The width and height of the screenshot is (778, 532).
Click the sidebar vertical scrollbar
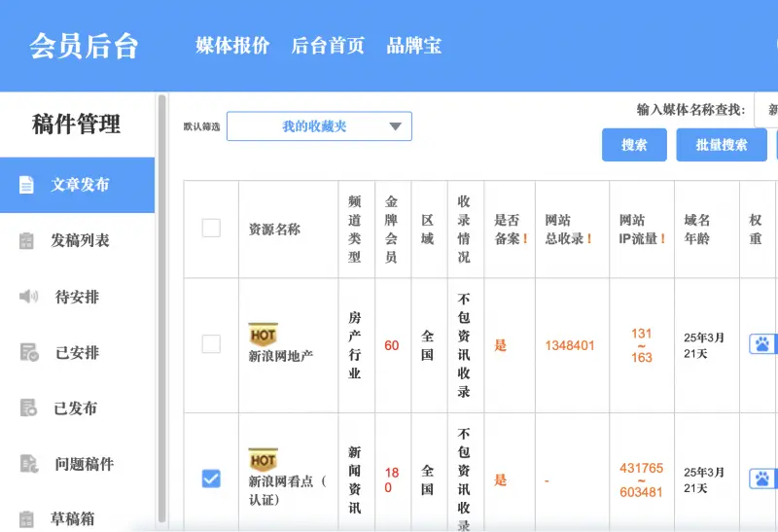coord(161,307)
